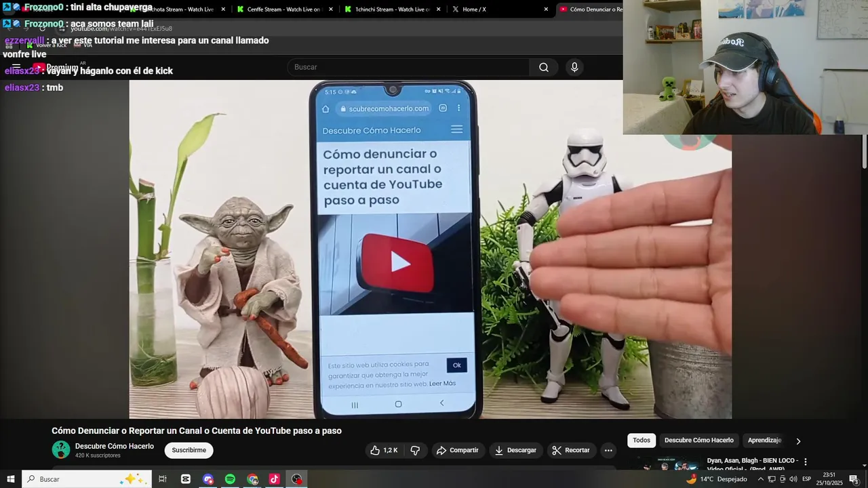This screenshot has height=488, width=868.
Task: Click ESP language indicator
Action: 806,479
